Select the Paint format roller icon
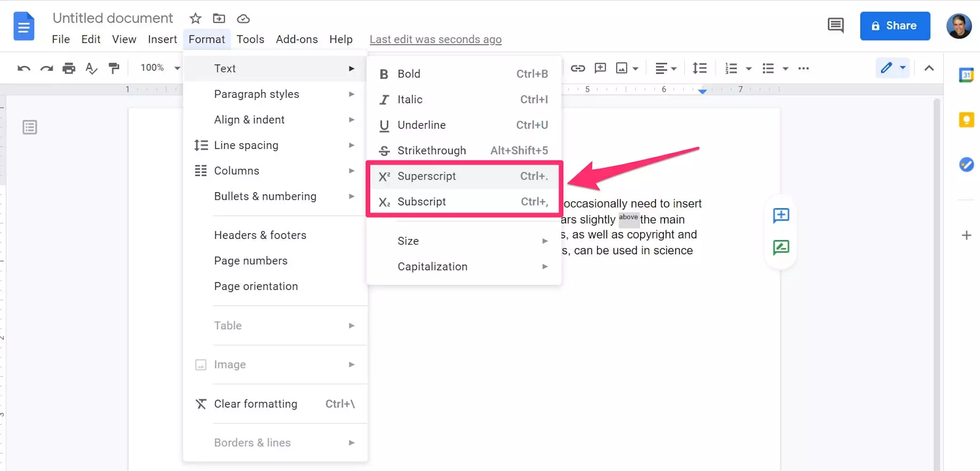Image resolution: width=980 pixels, height=471 pixels. pos(114,68)
